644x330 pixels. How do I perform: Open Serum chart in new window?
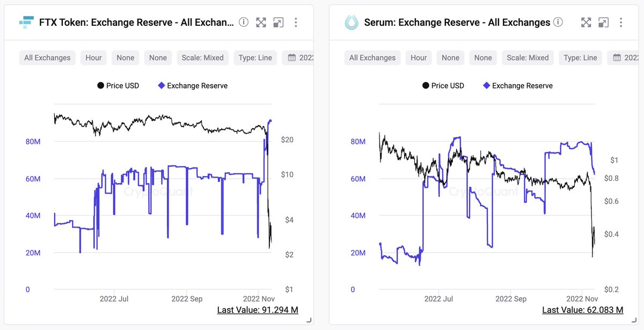click(x=603, y=22)
